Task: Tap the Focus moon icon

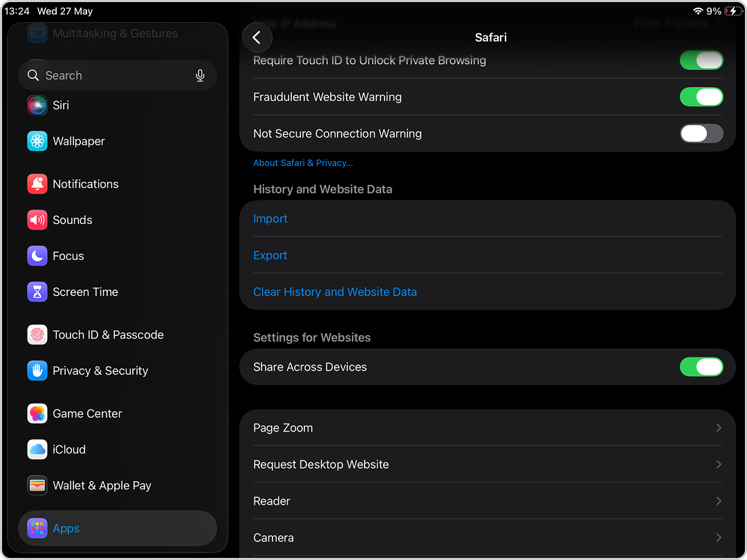Action: [x=37, y=256]
